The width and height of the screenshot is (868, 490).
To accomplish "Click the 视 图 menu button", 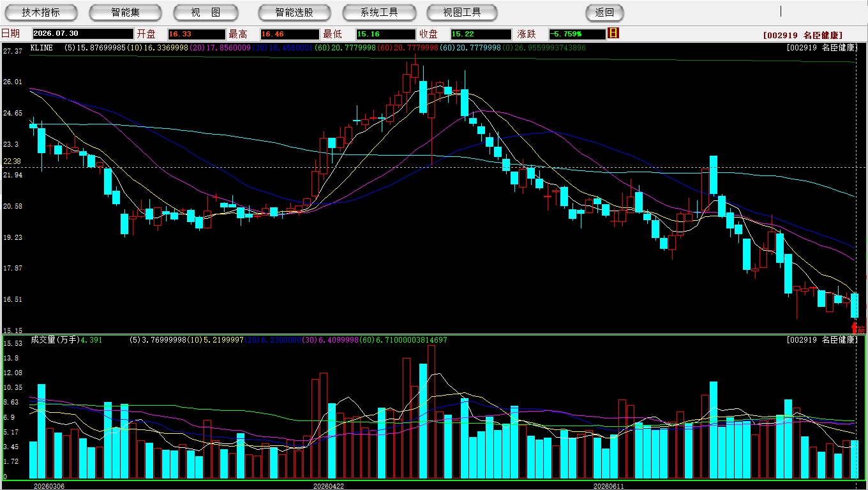I will point(206,12).
